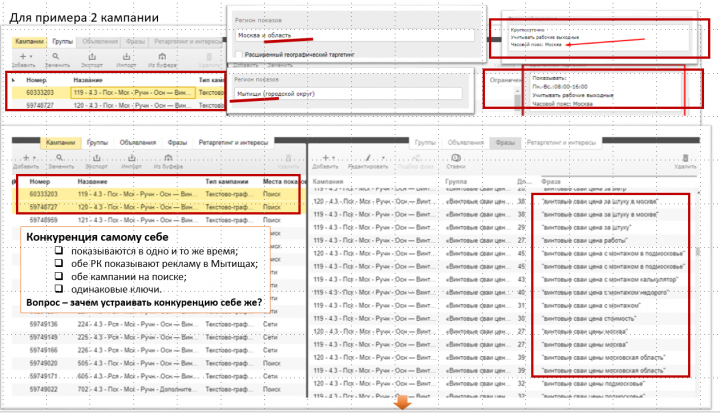The image size is (720, 413).
Task: Open the Ретаргетинг и интересы tab in the right panel
Action: (x=561, y=142)
